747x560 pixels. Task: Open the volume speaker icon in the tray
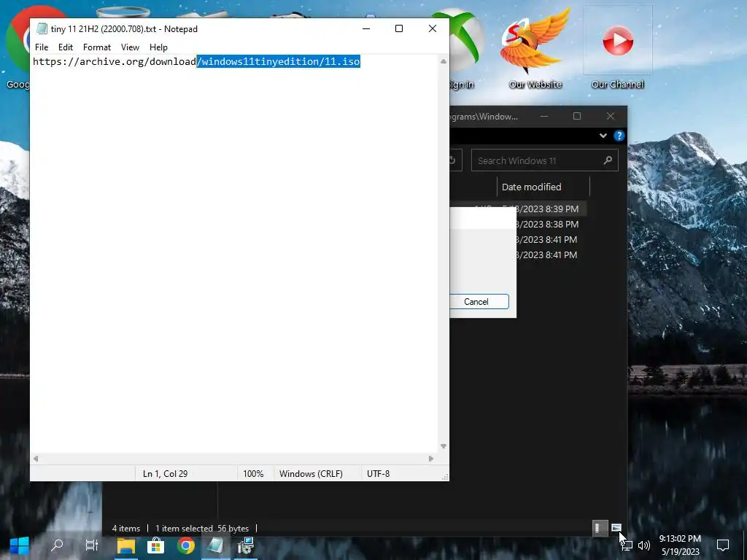click(644, 545)
